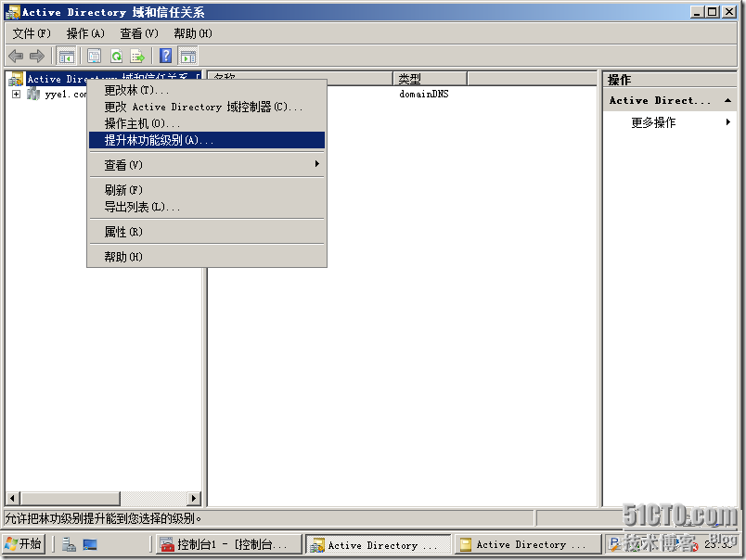This screenshot has height=560, width=746.
Task: Switch to second Active Directory taskbar button
Action: (527, 544)
